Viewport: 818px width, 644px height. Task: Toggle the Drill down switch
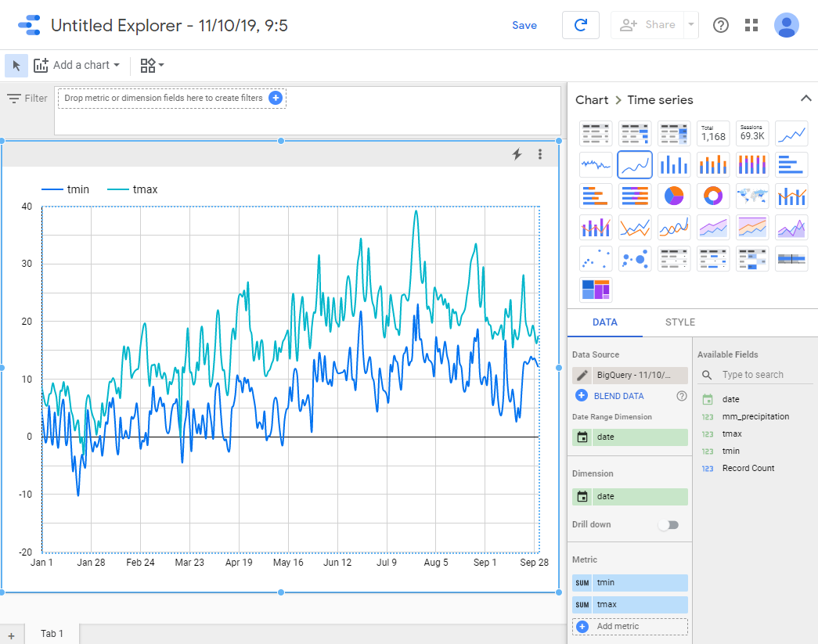[668, 524]
